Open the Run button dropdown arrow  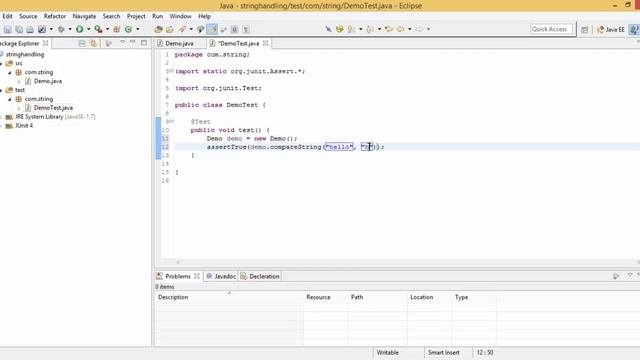[x=89, y=29]
